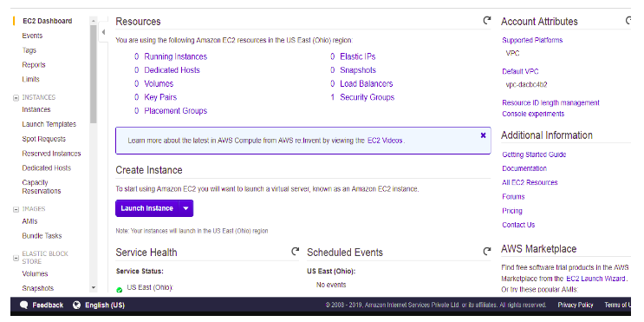Open the Launch Instance dropdown arrow
The image size is (644, 322).
(x=185, y=208)
